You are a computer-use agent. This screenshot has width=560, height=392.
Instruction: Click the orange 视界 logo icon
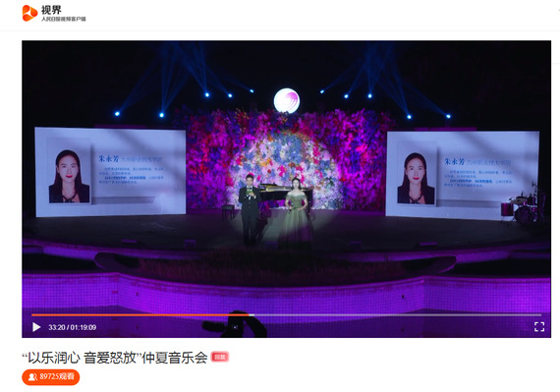click(29, 13)
